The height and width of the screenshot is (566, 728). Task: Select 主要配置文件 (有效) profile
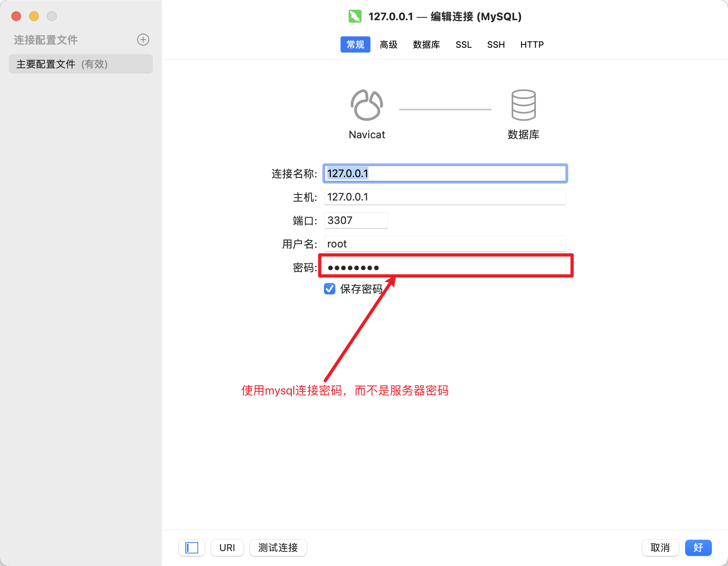[81, 64]
